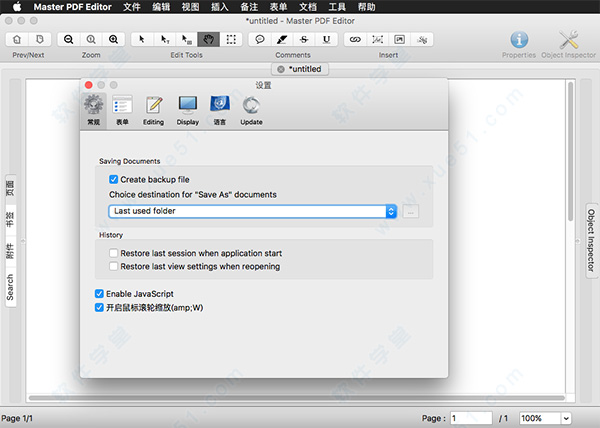
Task: Enable Restore last session when application start
Action: point(113,253)
